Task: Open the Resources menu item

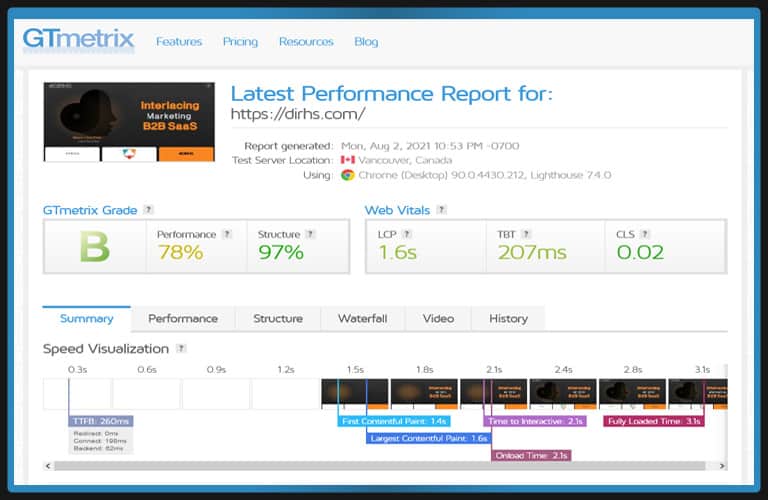Action: pos(306,42)
